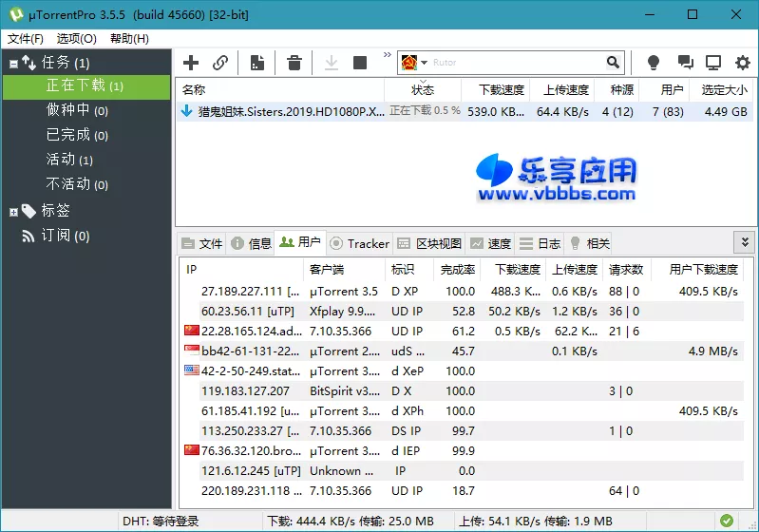Image resolution: width=759 pixels, height=532 pixels.
Task: Click the Start download arrow icon
Action: (x=332, y=63)
